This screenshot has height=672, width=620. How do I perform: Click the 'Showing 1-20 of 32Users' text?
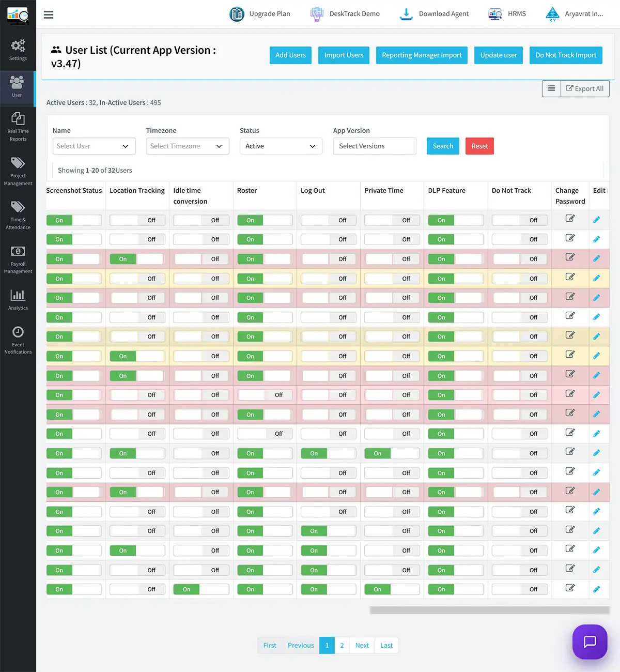95,171
